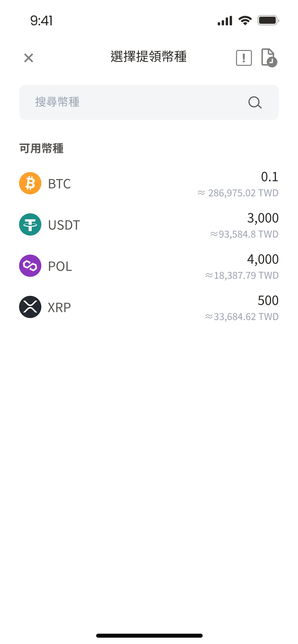Choose the XRP currency label
This screenshot has width=298, height=644.
(59, 308)
